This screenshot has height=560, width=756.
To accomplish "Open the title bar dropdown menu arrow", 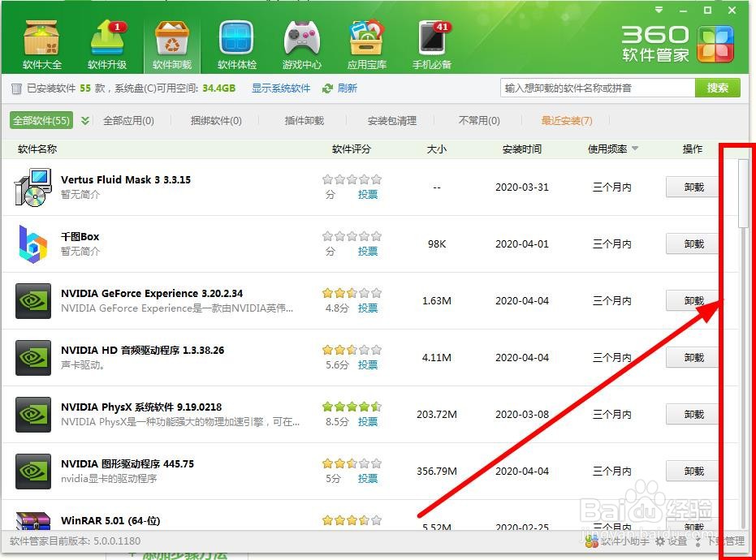I will tap(659, 10).
